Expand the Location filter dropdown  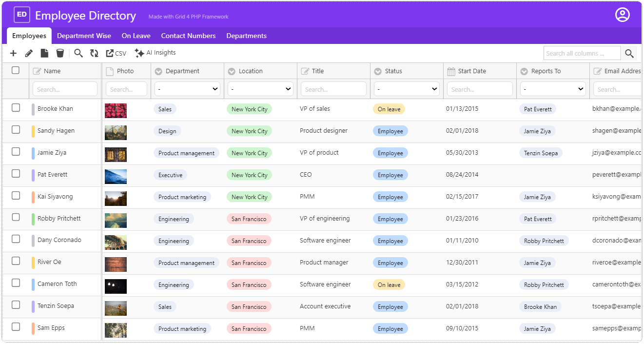260,89
